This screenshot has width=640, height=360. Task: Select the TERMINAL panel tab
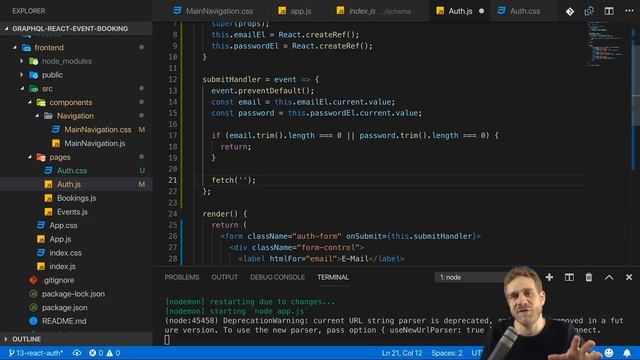tap(333, 277)
